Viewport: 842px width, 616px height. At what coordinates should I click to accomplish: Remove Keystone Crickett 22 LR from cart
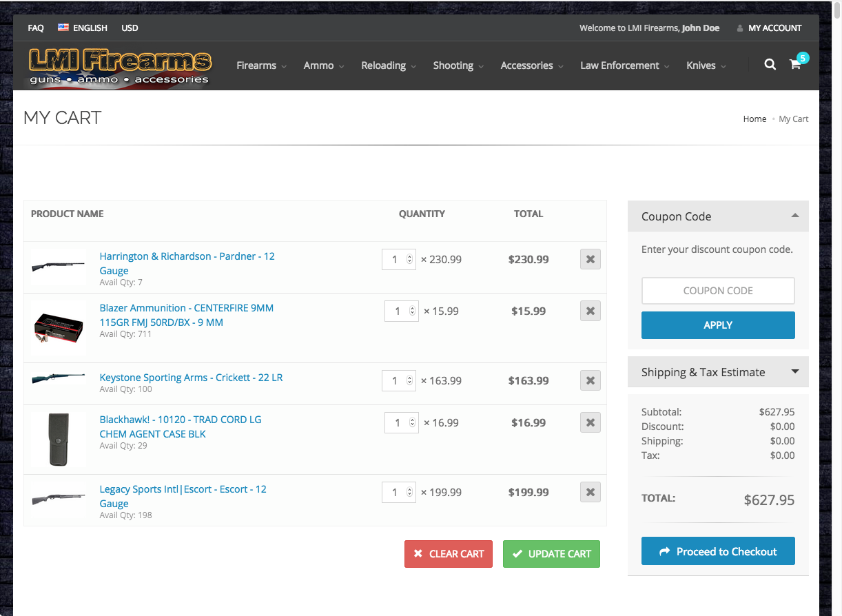(x=591, y=380)
